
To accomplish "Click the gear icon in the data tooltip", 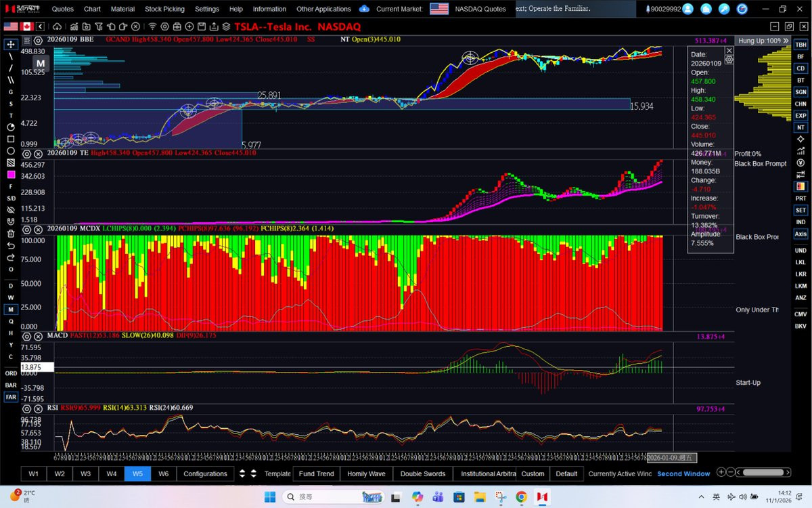I will pyautogui.click(x=729, y=60).
